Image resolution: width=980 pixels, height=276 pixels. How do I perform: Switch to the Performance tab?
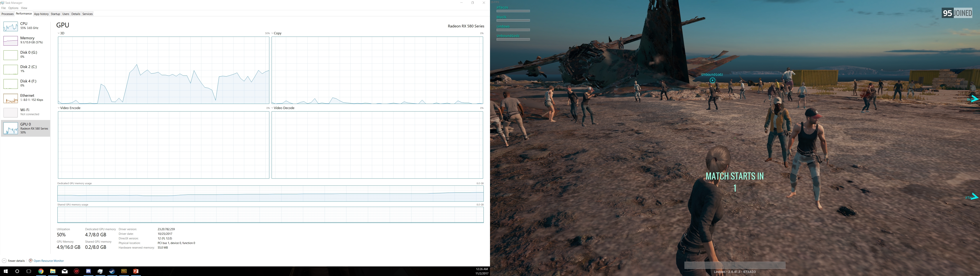pyautogui.click(x=24, y=14)
